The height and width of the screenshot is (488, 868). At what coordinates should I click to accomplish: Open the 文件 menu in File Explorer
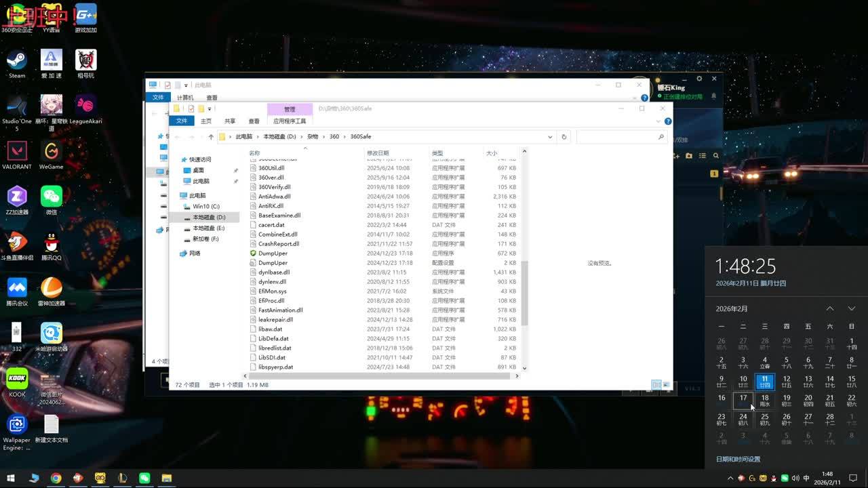[182, 121]
